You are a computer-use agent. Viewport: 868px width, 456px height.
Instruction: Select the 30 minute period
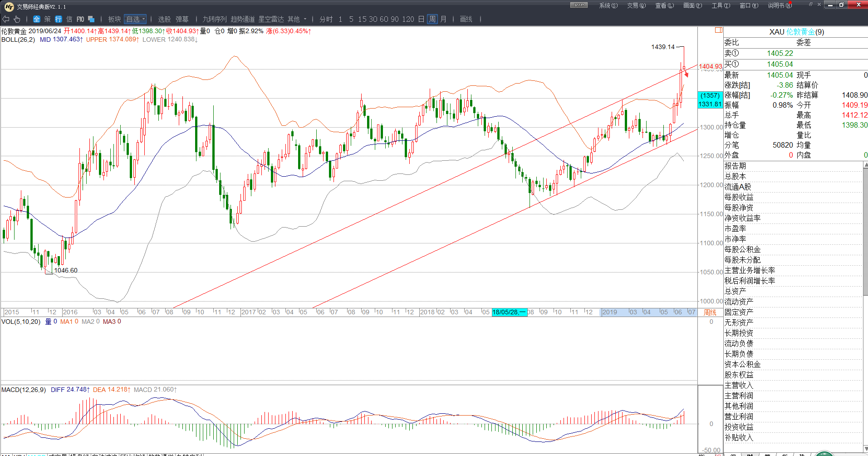tap(373, 19)
